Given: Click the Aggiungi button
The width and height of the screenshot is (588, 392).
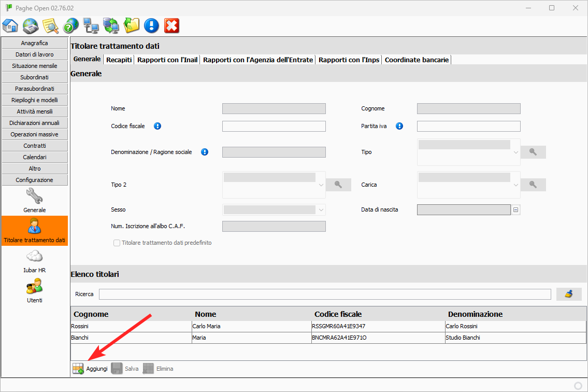Looking at the screenshot, I should point(90,369).
